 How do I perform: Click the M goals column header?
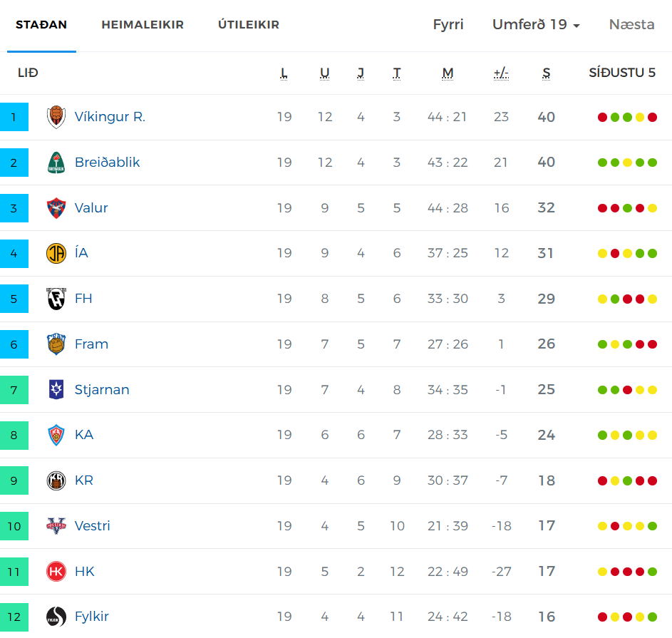(x=448, y=73)
